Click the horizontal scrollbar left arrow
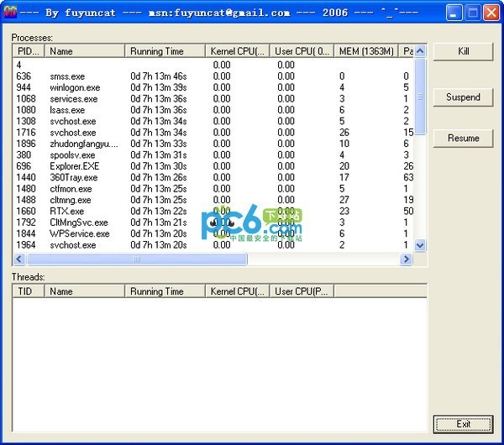The width and height of the screenshot is (504, 445). (x=19, y=259)
